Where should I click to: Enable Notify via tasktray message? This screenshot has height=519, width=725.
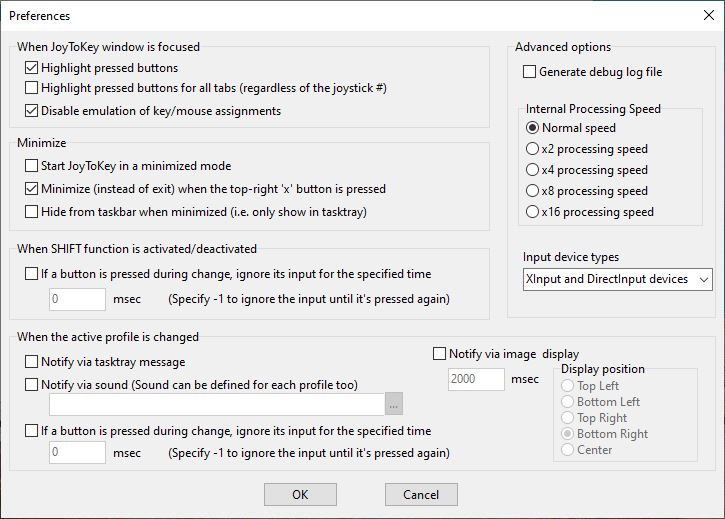click(32, 362)
